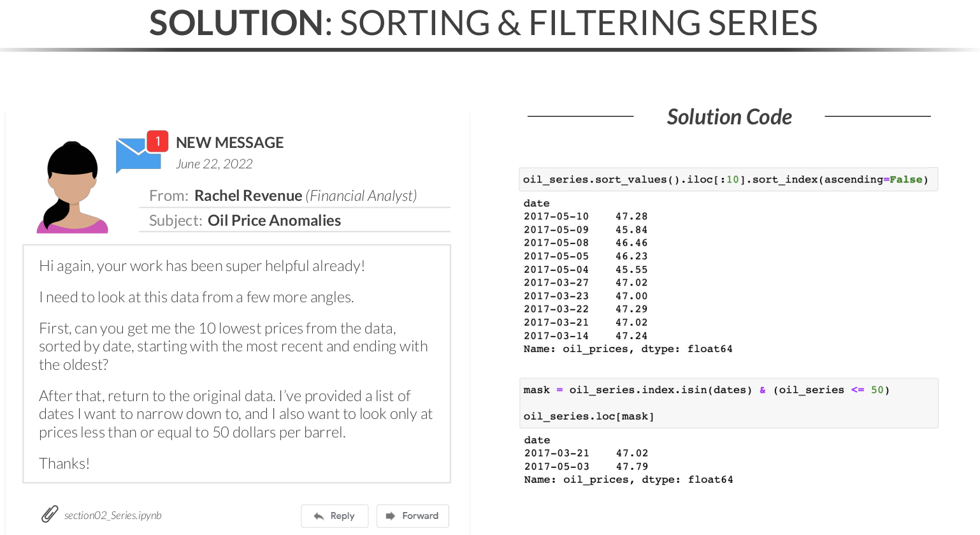Click the Financial Analyst role text
980x535 pixels.
(361, 196)
